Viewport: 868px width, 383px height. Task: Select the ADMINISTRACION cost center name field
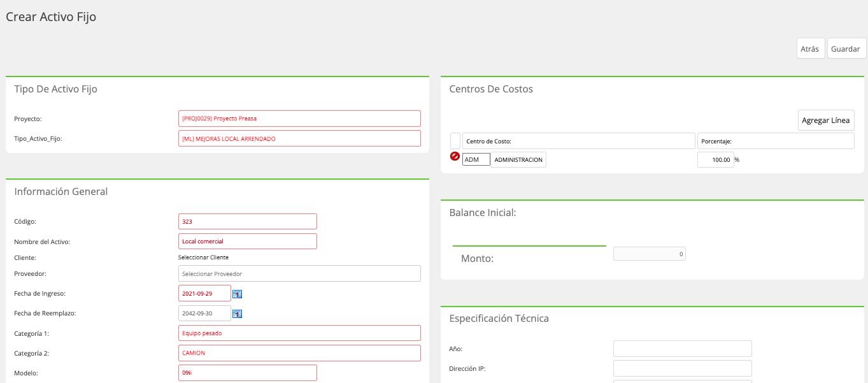point(518,160)
